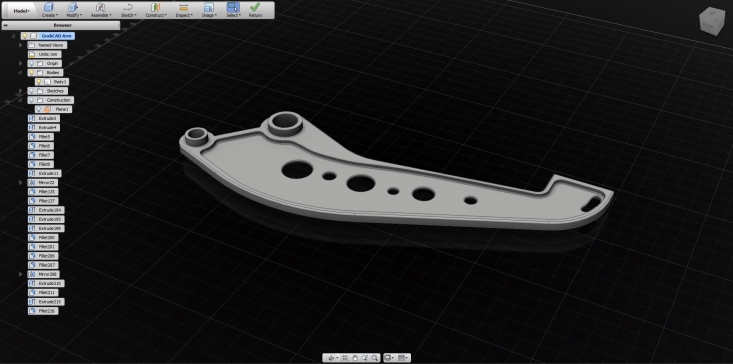
Task: Open the orbit type dropdown arrow
Action: pos(337,358)
